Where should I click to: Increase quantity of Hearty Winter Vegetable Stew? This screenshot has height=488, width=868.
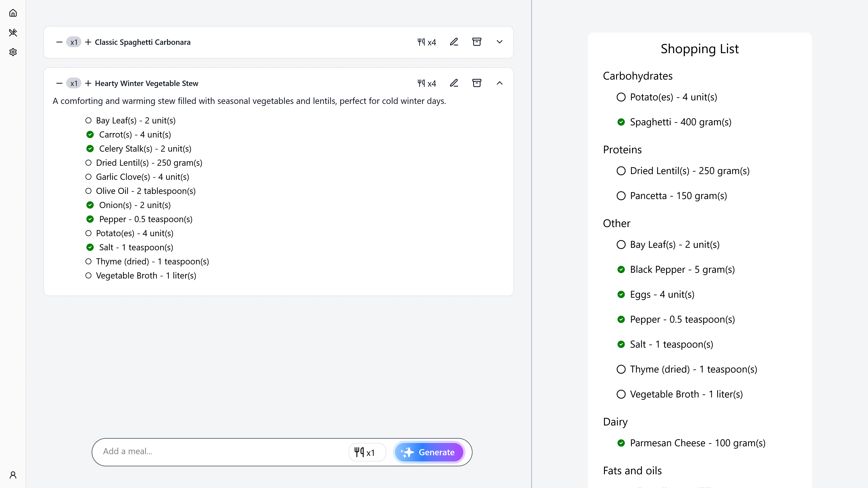coord(88,83)
